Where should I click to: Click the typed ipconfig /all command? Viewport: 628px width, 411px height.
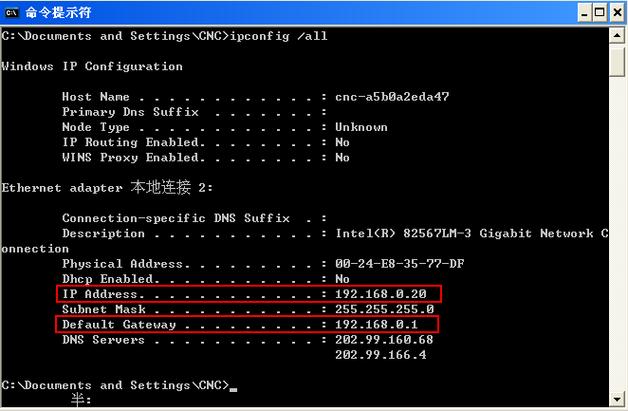(279, 36)
